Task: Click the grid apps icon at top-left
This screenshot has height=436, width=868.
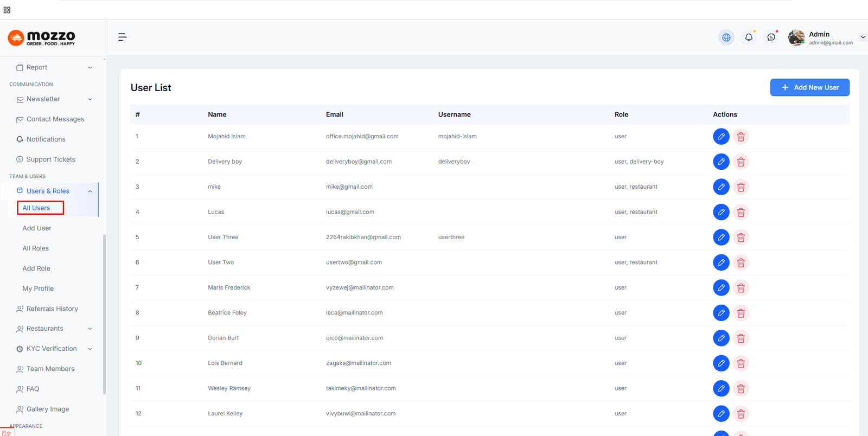Action: pyautogui.click(x=7, y=10)
